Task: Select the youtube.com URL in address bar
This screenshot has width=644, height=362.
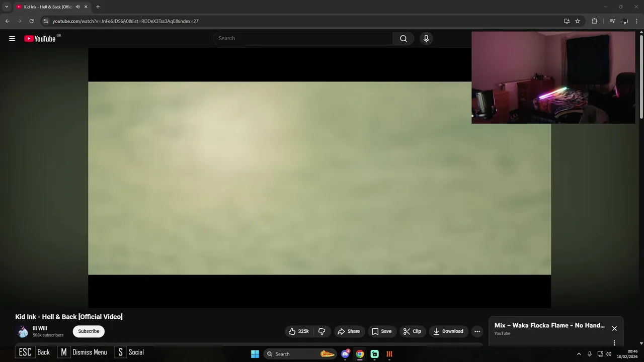Action: 125,21
